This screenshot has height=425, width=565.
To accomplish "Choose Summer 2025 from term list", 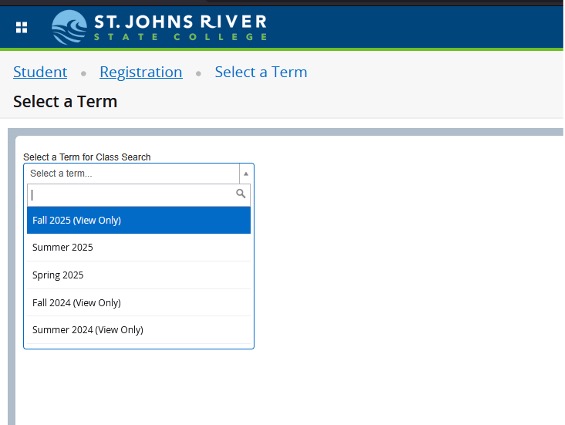I will coord(139,248).
